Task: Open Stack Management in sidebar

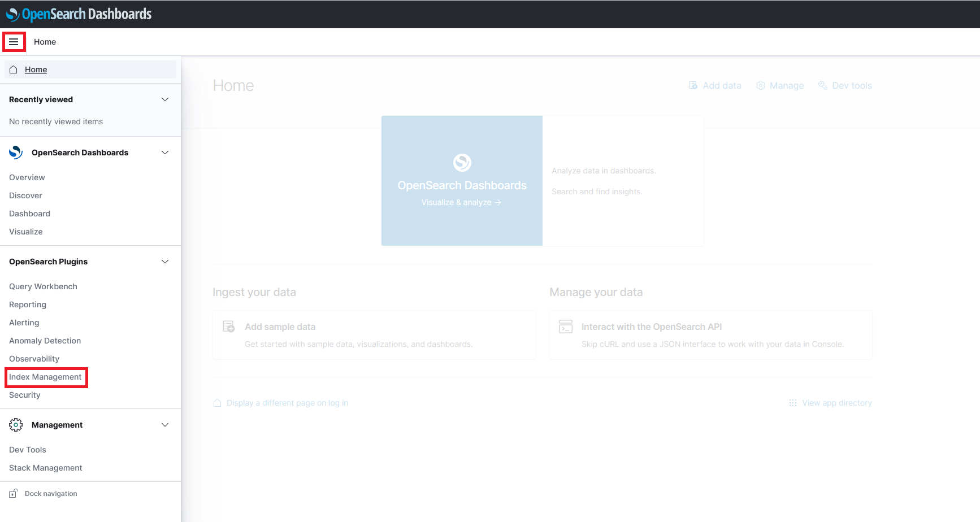Action: 46,468
